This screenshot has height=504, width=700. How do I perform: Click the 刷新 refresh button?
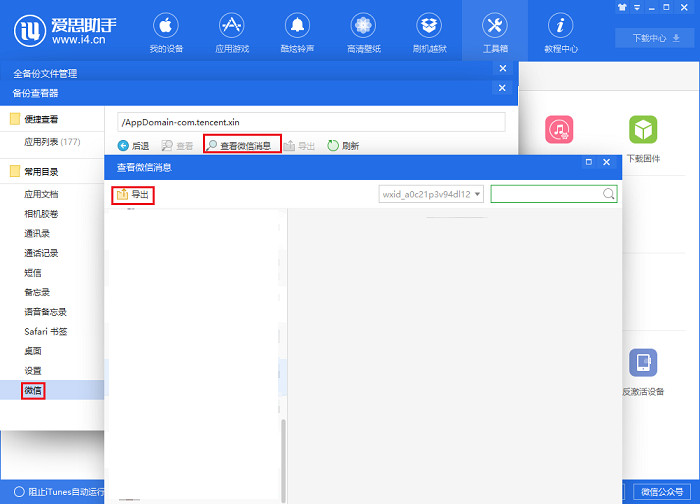(x=343, y=145)
